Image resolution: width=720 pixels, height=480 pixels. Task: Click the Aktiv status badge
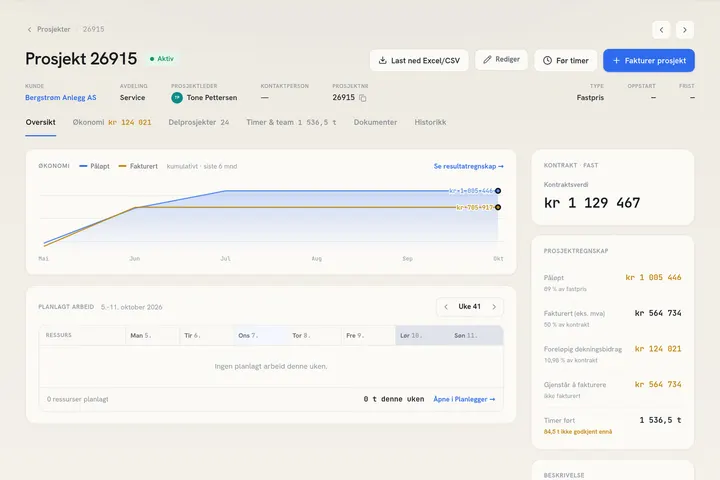(x=162, y=59)
